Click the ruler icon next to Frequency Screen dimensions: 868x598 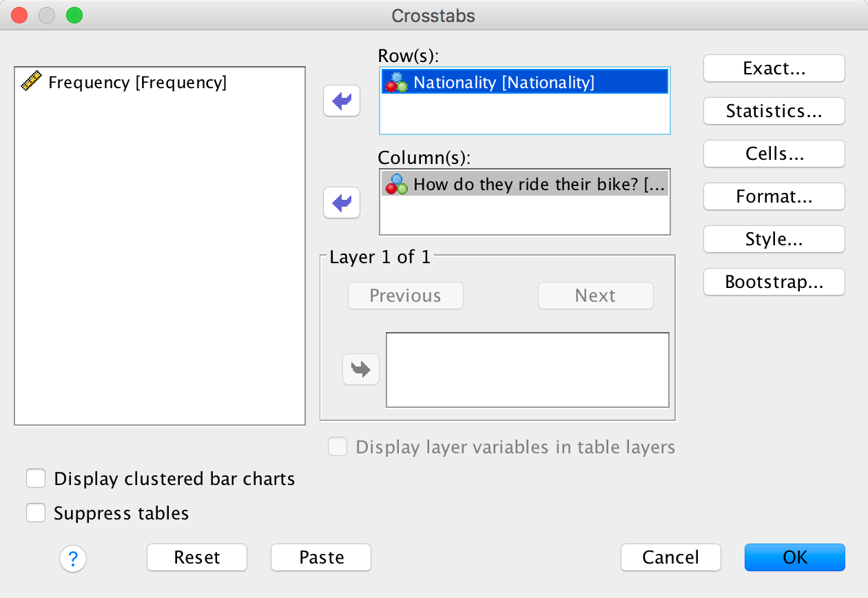tap(32, 83)
